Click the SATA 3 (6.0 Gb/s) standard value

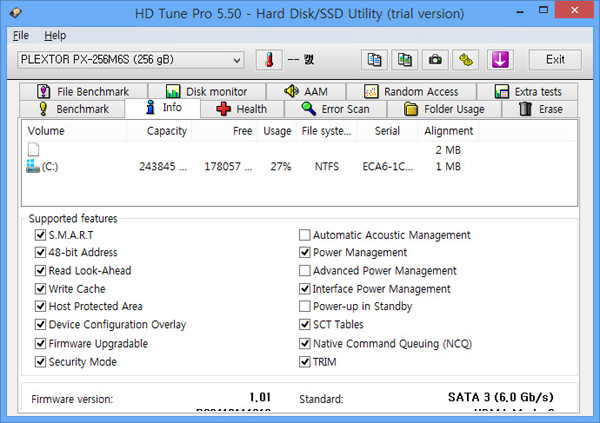pos(501,397)
